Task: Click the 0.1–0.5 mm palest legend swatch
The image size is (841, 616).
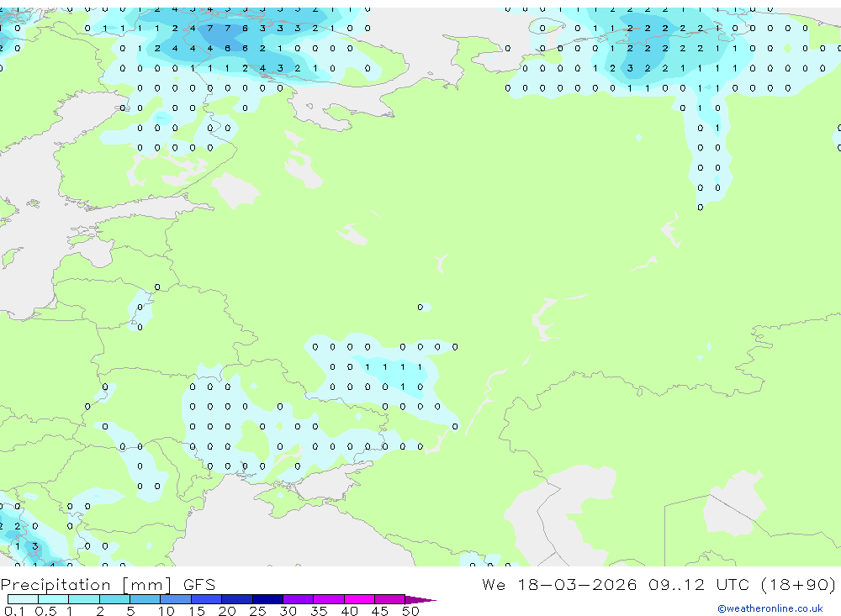Action: tap(23, 599)
